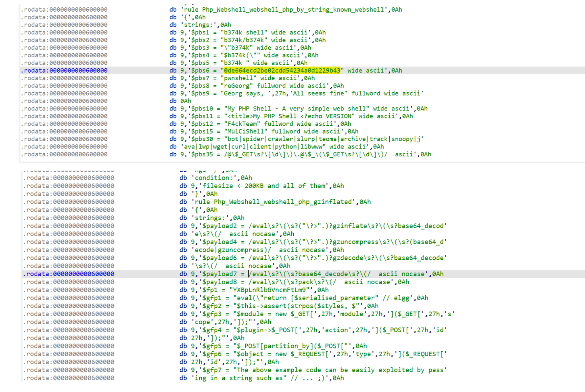Select the $gfp2 $this->assert line
The width and height of the screenshot is (585, 392).
click(x=284, y=306)
